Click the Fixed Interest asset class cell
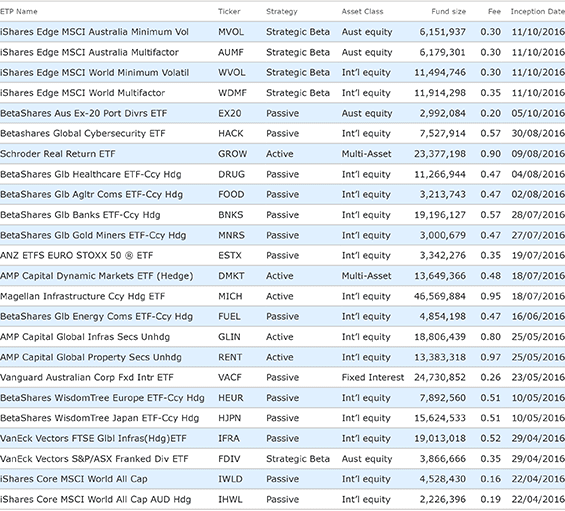Image resolution: width=565 pixels, height=511 pixels. pos(373,377)
